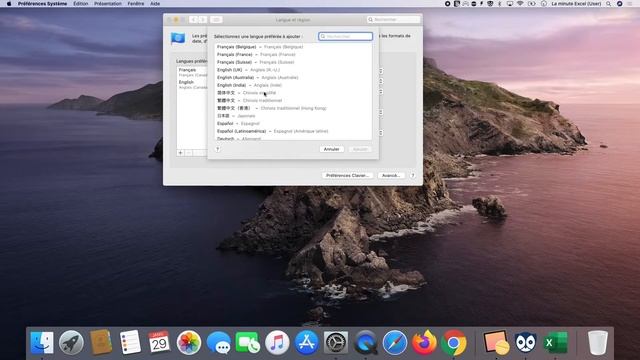Click the Avancé button
Viewport: 640px width, 360px height.
[x=391, y=176]
